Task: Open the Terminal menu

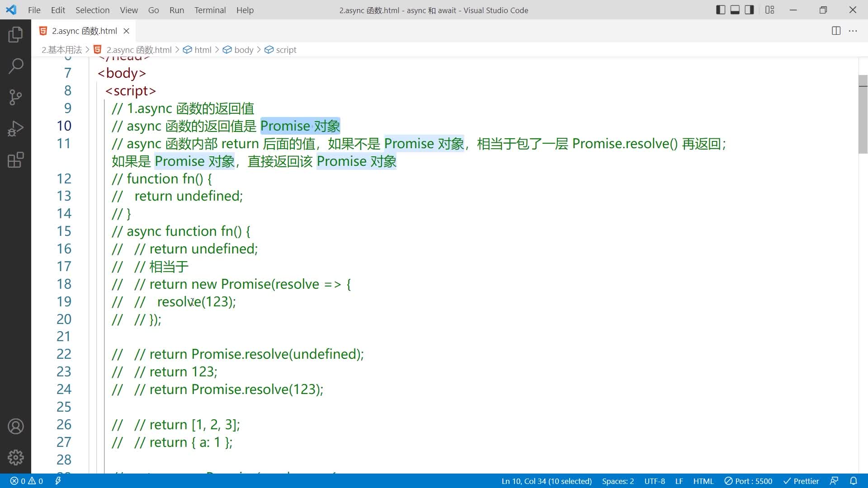Action: tap(210, 10)
